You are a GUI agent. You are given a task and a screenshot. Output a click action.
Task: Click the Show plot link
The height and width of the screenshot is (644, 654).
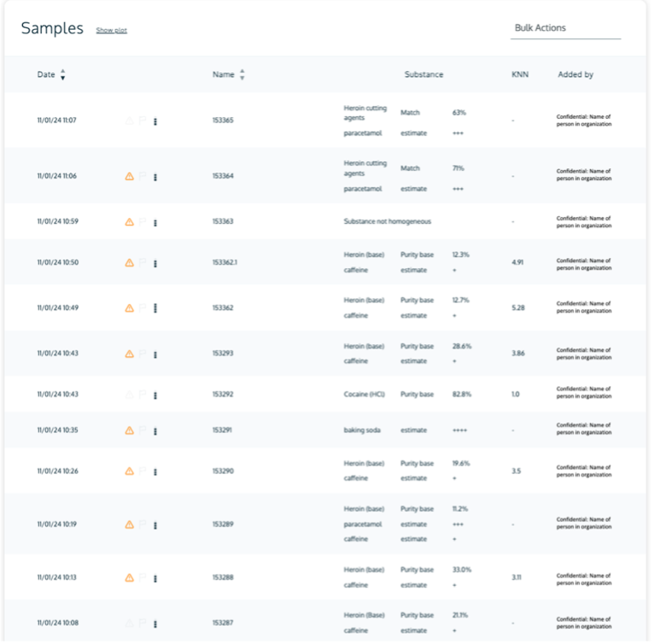click(x=111, y=31)
